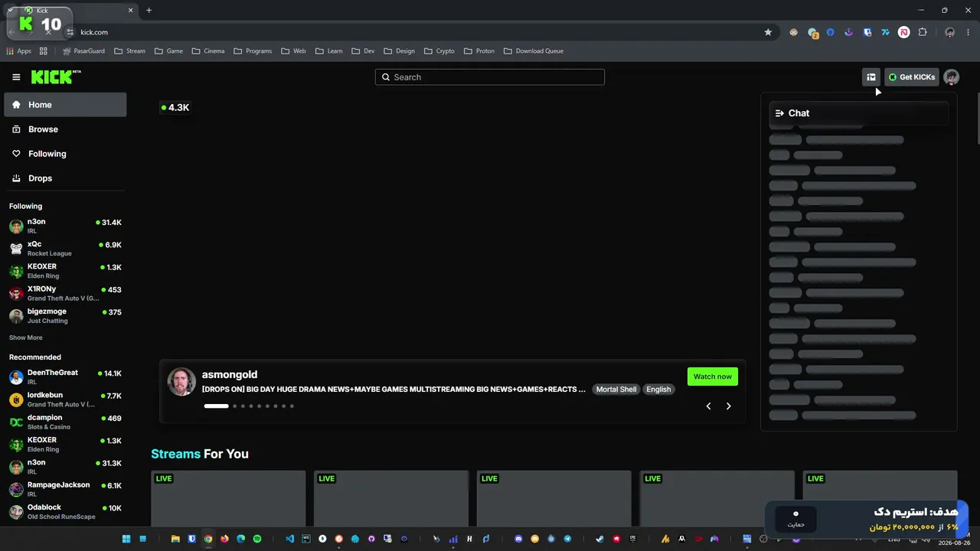Open the Chrome profile avatar
This screenshot has height=551, width=980.
(x=950, y=32)
